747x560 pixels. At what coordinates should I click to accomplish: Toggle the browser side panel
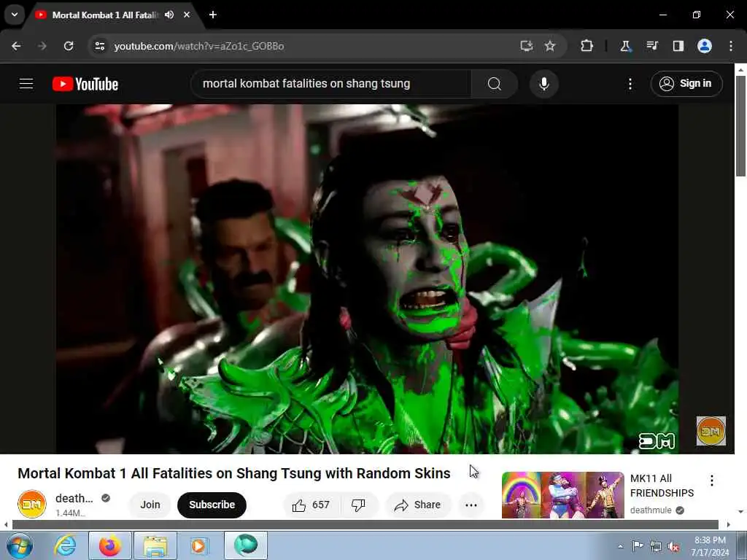coord(678,46)
